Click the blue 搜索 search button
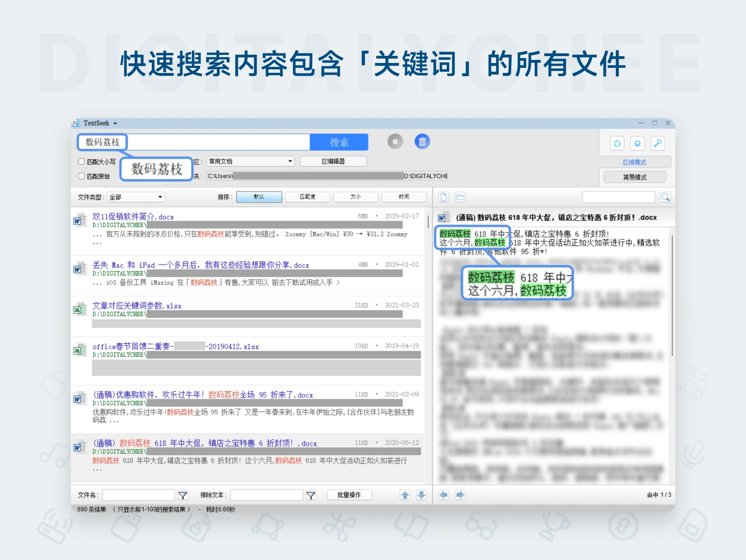 click(338, 142)
